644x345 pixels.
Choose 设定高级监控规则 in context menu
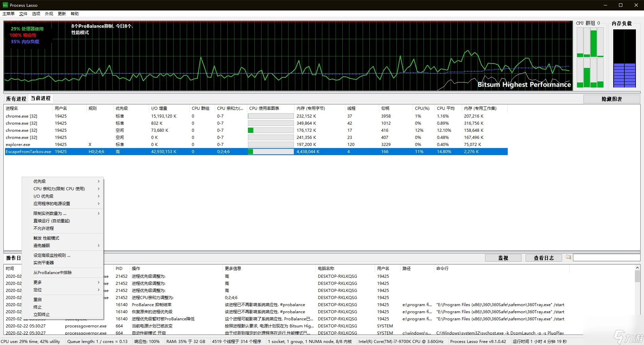(63, 255)
